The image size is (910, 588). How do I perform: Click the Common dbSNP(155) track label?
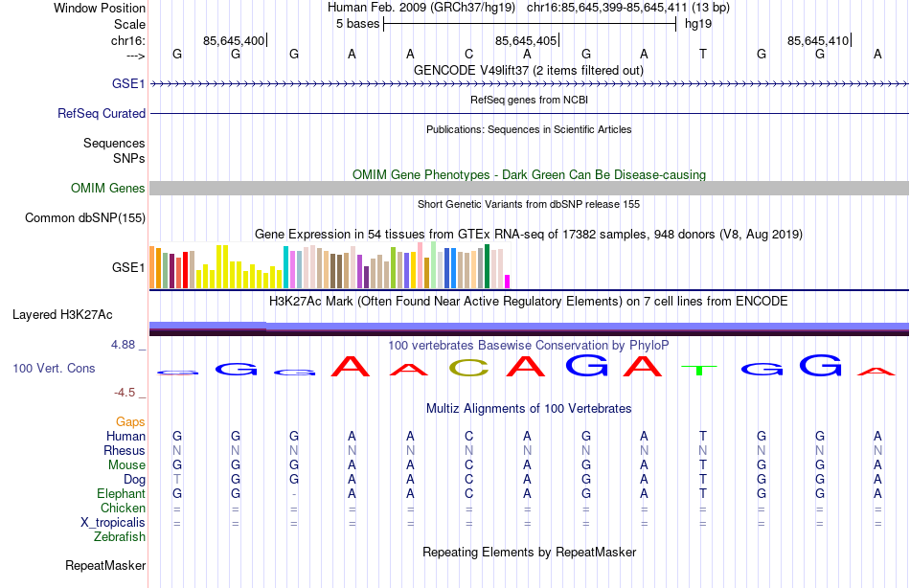point(85,217)
